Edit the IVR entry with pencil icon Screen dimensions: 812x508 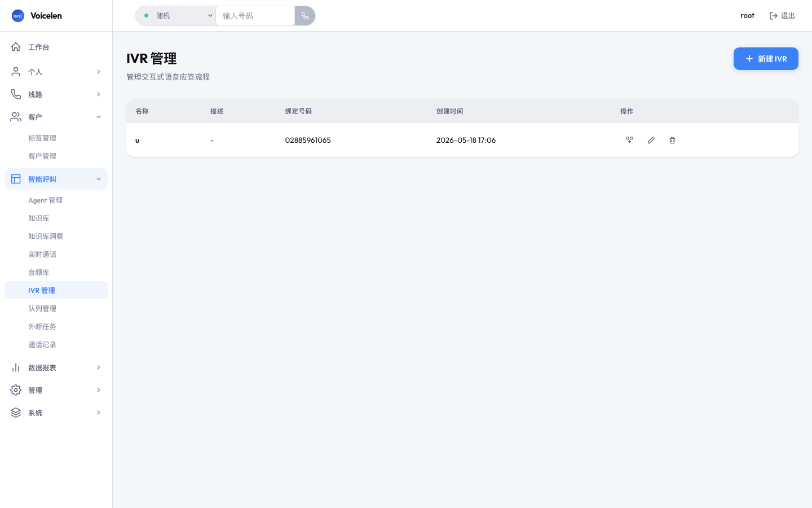(x=651, y=140)
